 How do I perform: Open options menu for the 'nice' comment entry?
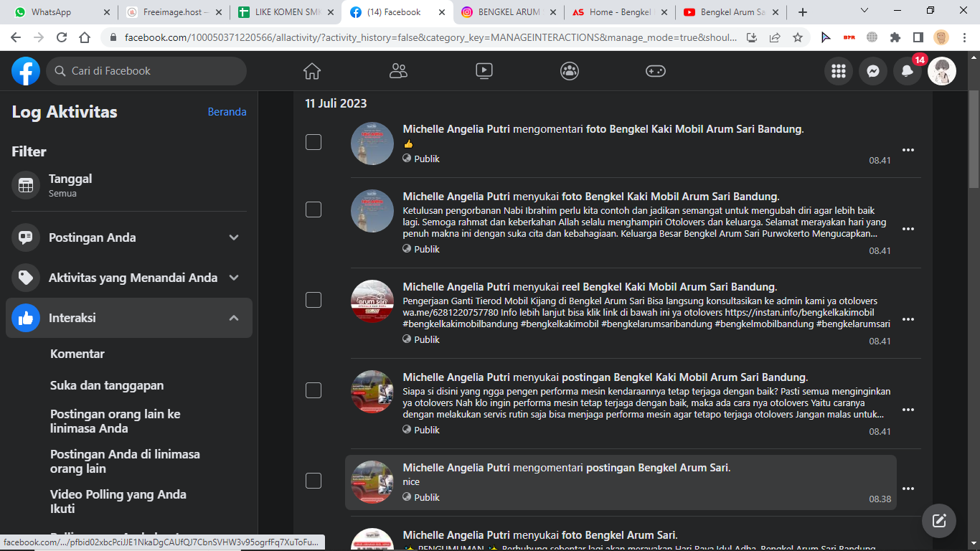[908, 489]
